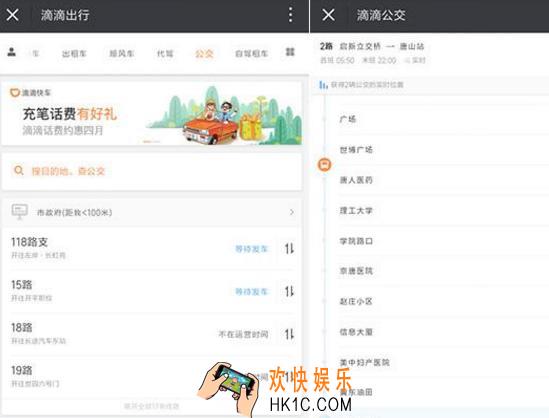
Task: Tap the route line dot beside 京唐医院
Action: click(325, 271)
